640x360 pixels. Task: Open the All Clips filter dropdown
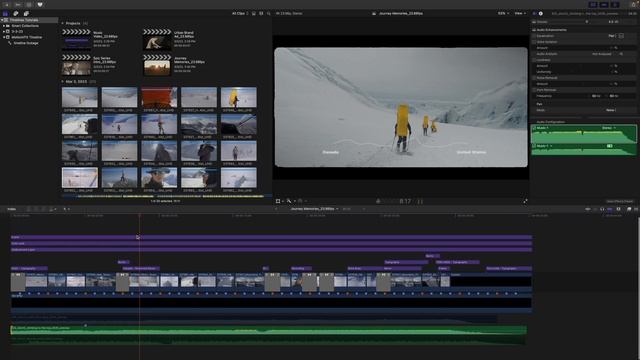[240, 13]
